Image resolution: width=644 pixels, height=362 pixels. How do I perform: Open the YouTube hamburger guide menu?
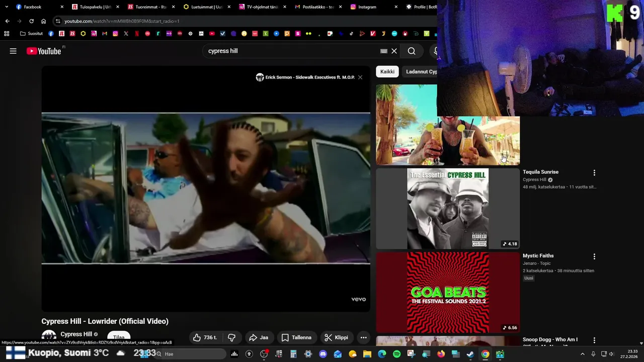tap(13, 51)
